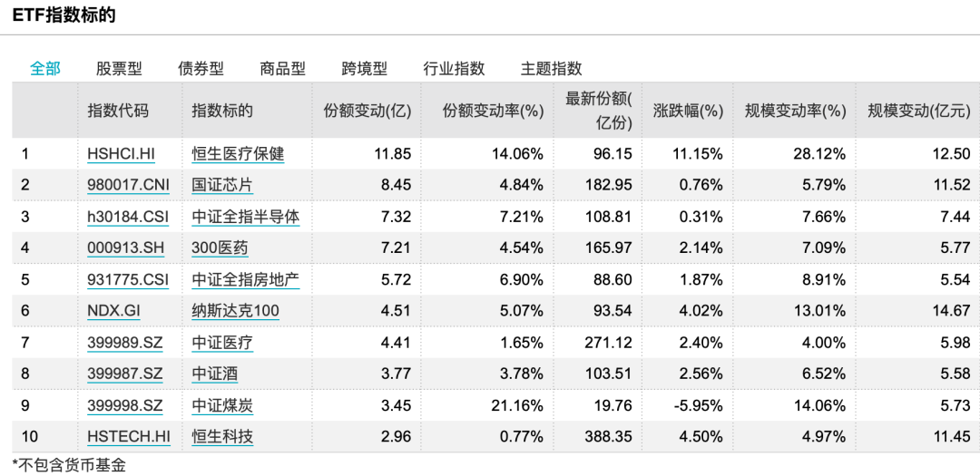Switch to the 主题指数 tab
Image resolution: width=980 pixels, height=476 pixels.
click(552, 68)
